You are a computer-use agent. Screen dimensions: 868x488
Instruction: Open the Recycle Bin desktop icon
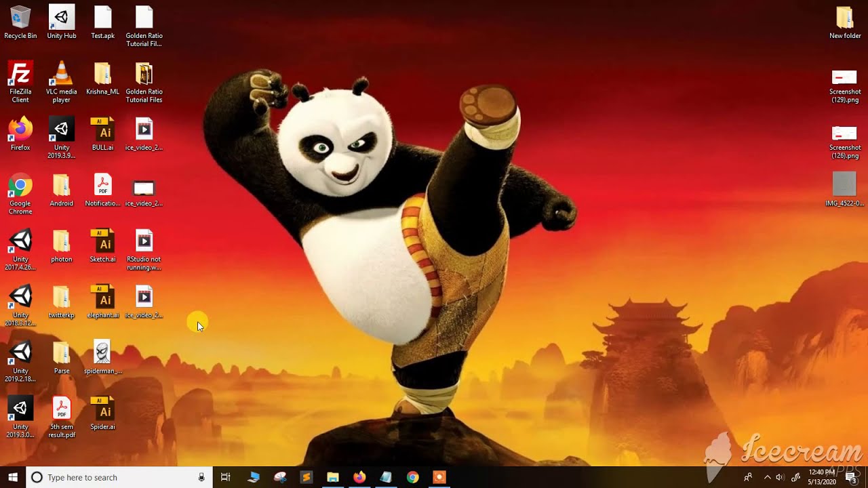pyautogui.click(x=20, y=22)
